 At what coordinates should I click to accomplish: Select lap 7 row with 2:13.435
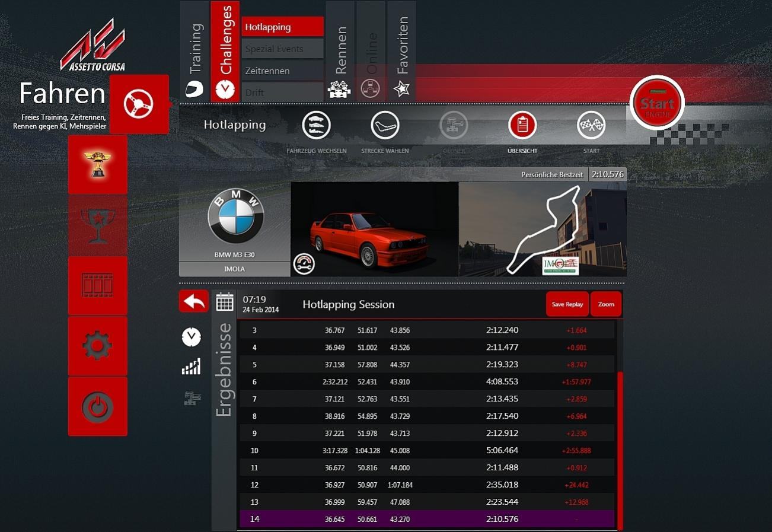(x=427, y=399)
